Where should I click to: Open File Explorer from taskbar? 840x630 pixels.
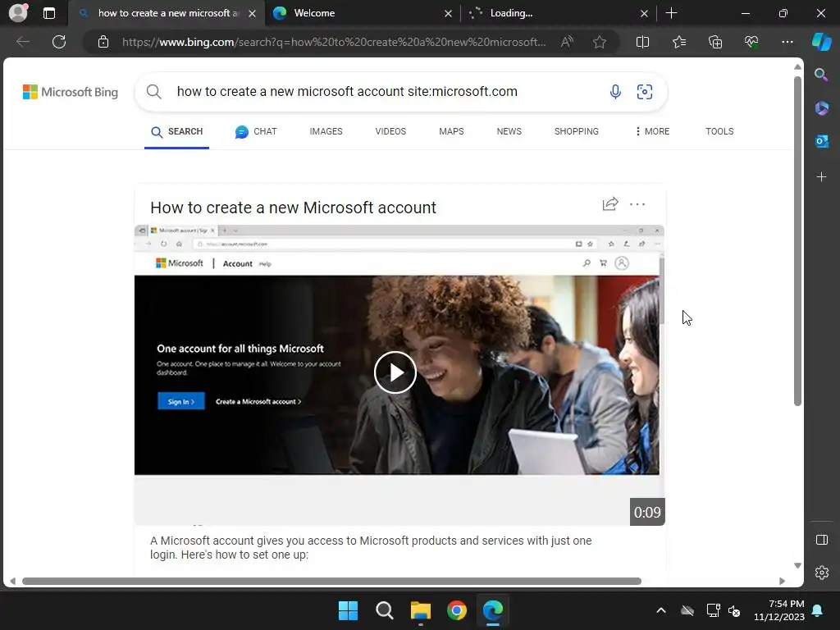pyautogui.click(x=421, y=610)
